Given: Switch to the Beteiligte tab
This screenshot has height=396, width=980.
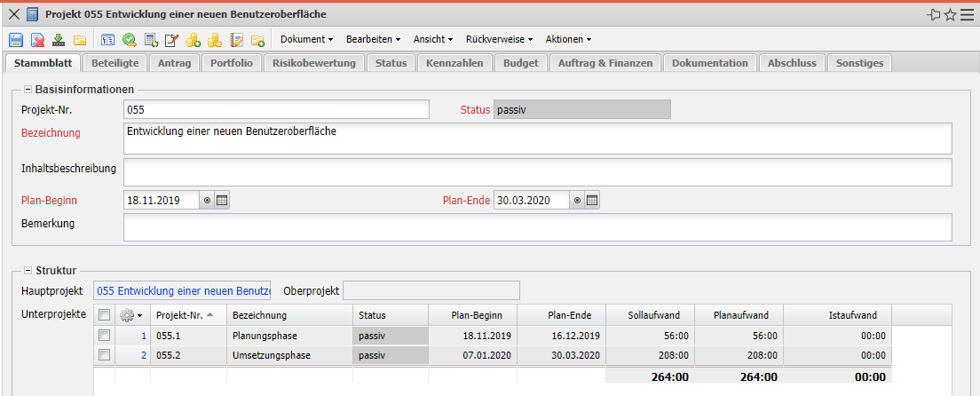Looking at the screenshot, I should [x=115, y=63].
